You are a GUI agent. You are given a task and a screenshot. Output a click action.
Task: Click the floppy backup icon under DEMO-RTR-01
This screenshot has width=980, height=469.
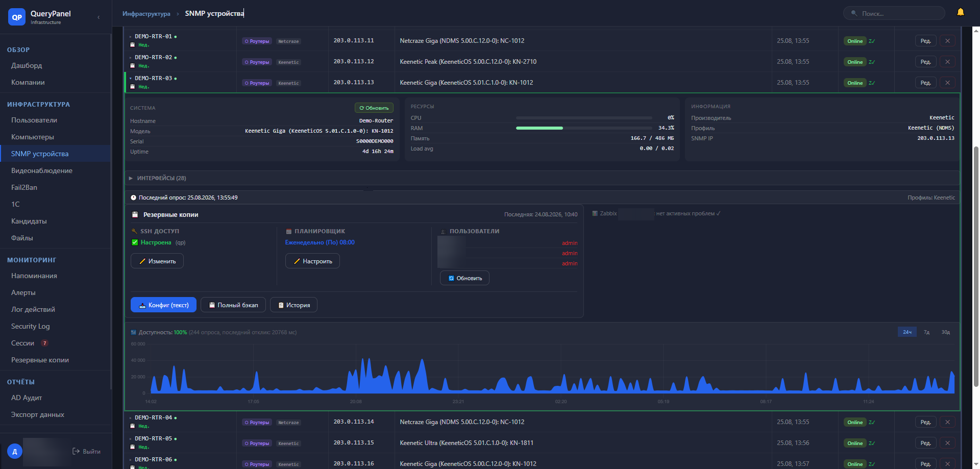133,45
